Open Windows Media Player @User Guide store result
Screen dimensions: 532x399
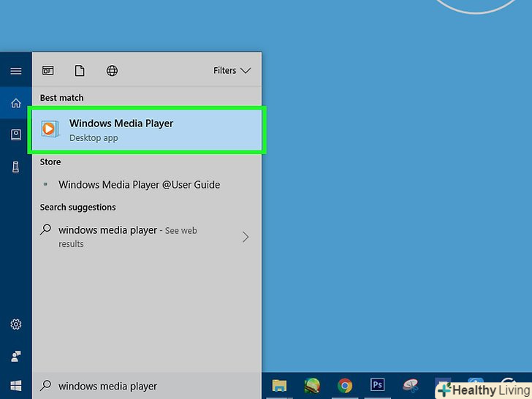pyautogui.click(x=139, y=185)
